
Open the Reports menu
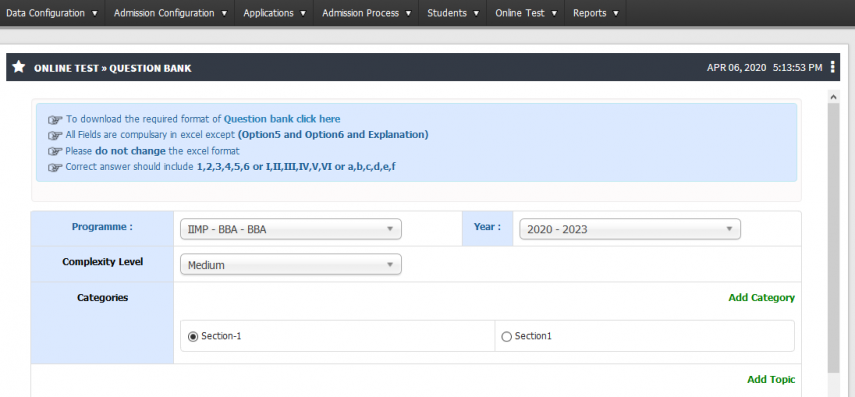click(x=595, y=13)
